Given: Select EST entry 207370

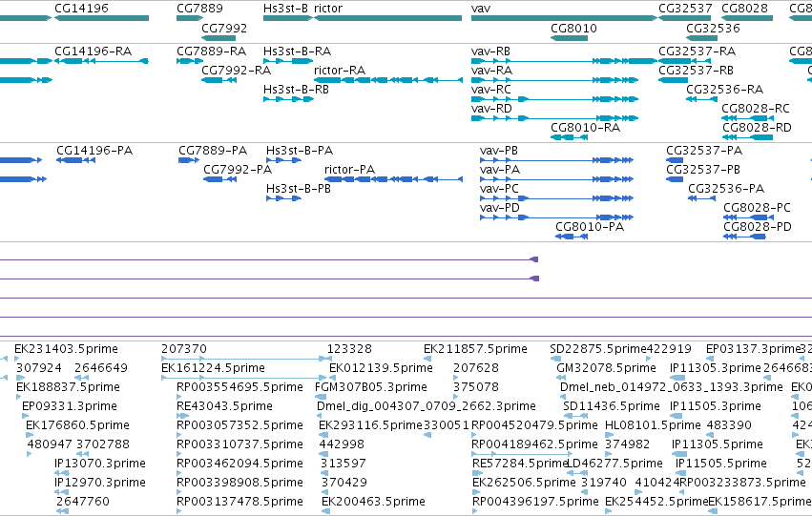Looking at the screenshot, I should [184, 349].
